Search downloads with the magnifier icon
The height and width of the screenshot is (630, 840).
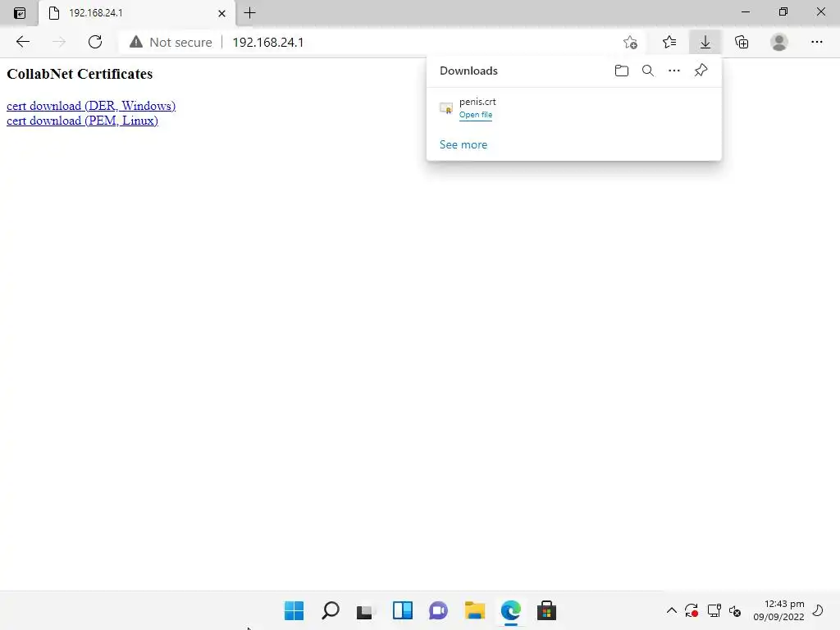coord(648,71)
